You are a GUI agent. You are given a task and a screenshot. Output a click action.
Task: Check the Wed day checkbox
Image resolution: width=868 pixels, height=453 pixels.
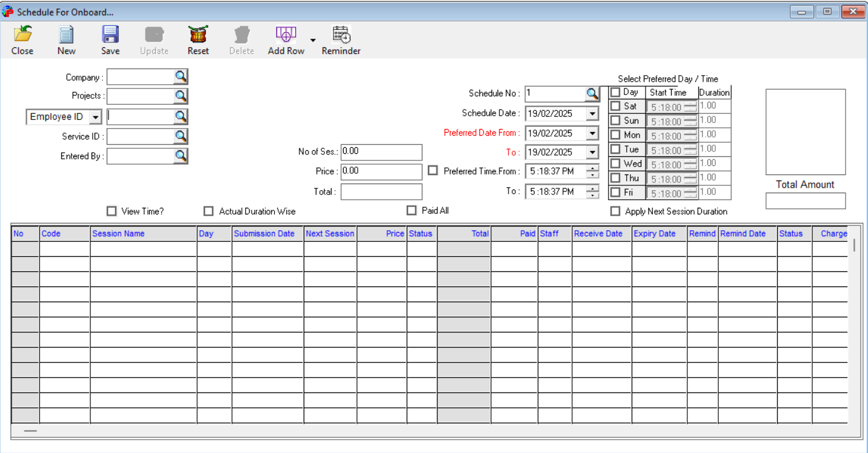pos(615,164)
